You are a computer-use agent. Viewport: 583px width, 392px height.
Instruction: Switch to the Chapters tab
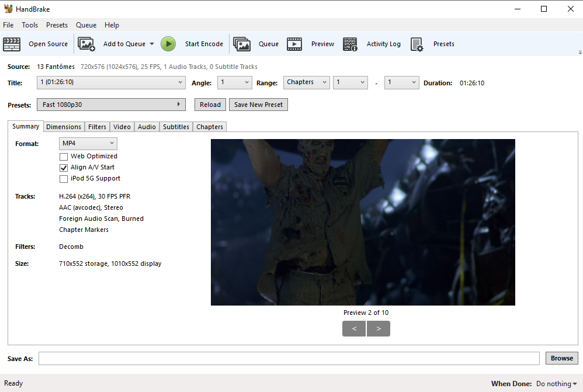point(210,127)
